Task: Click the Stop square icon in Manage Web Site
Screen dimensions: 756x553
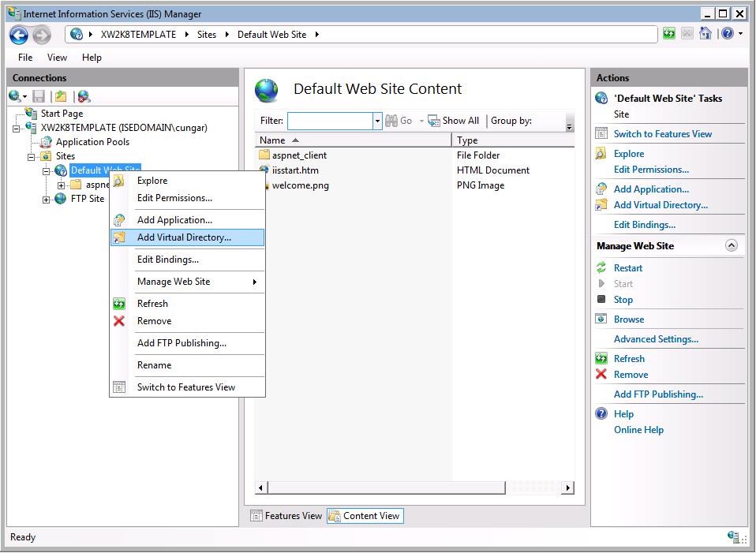Action: [601, 300]
